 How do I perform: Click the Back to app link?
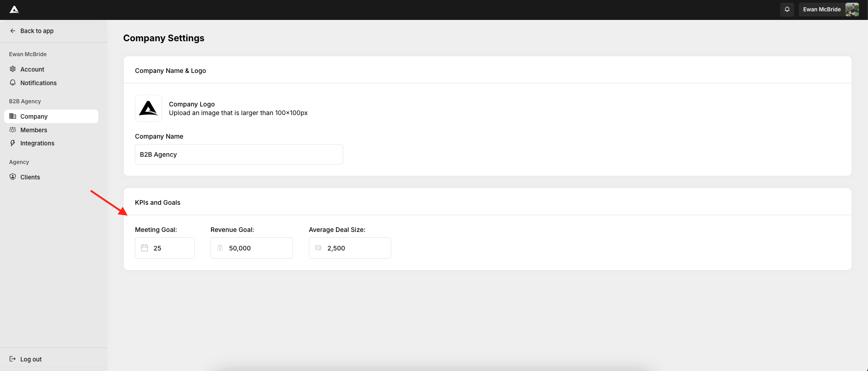[37, 31]
